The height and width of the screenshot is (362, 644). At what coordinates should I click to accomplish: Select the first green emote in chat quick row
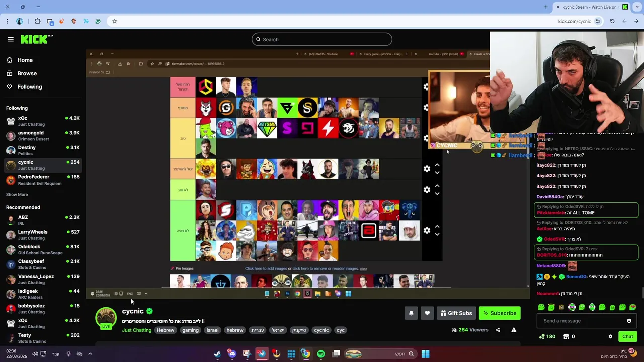pyautogui.click(x=541, y=307)
